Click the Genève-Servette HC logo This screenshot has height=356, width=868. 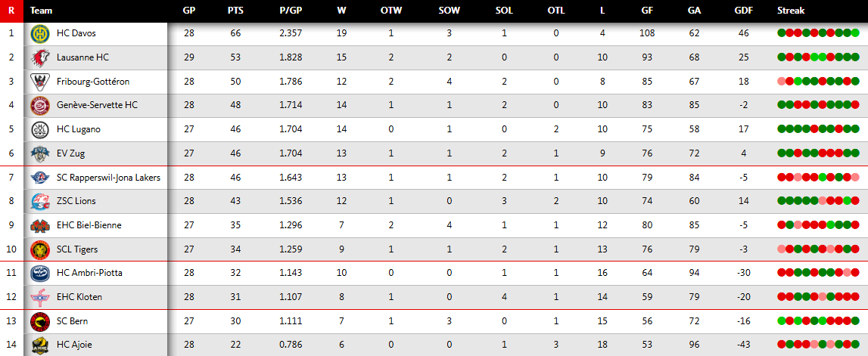pyautogui.click(x=39, y=105)
